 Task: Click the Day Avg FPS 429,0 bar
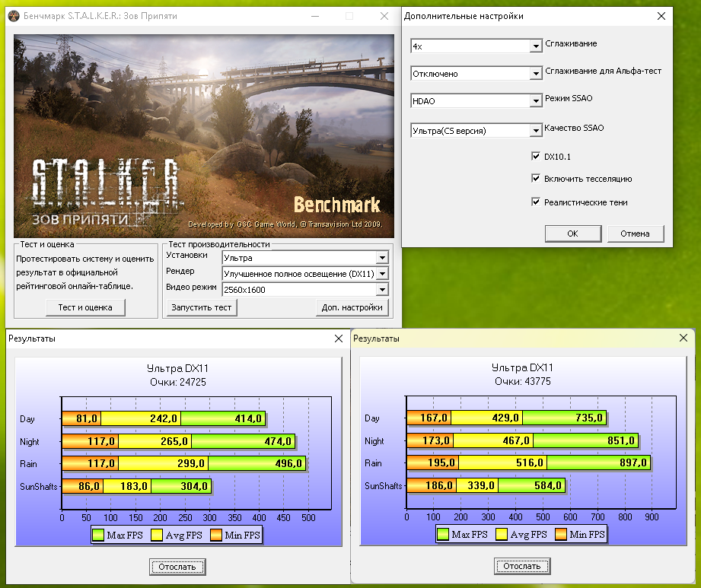pyautogui.click(x=487, y=418)
